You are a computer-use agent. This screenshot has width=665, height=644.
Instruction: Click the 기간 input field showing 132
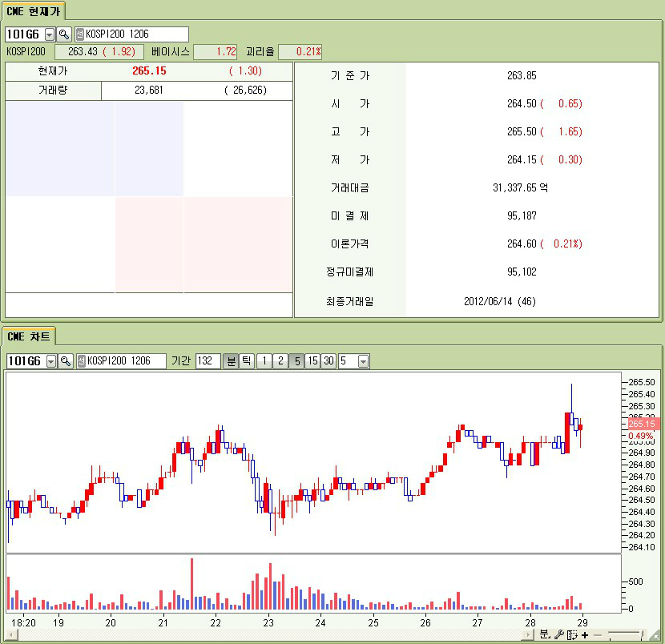click(x=208, y=361)
